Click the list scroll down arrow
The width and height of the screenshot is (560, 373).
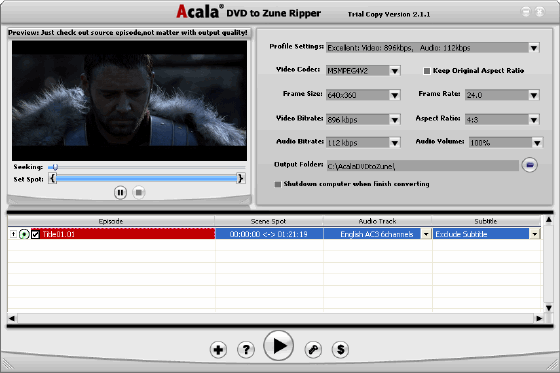tap(549, 308)
